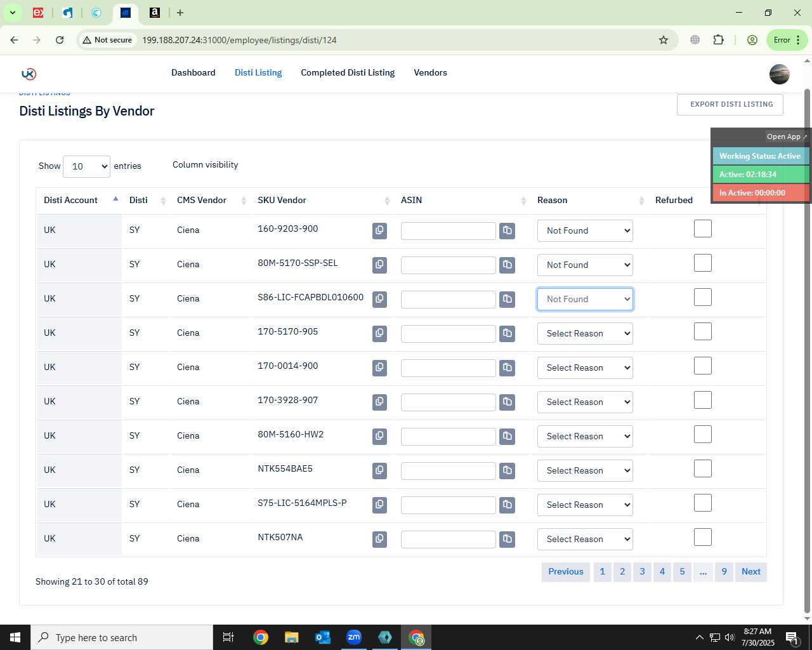
Task: Open Select Reason dropdown for 170-0014-900
Action: point(585,368)
